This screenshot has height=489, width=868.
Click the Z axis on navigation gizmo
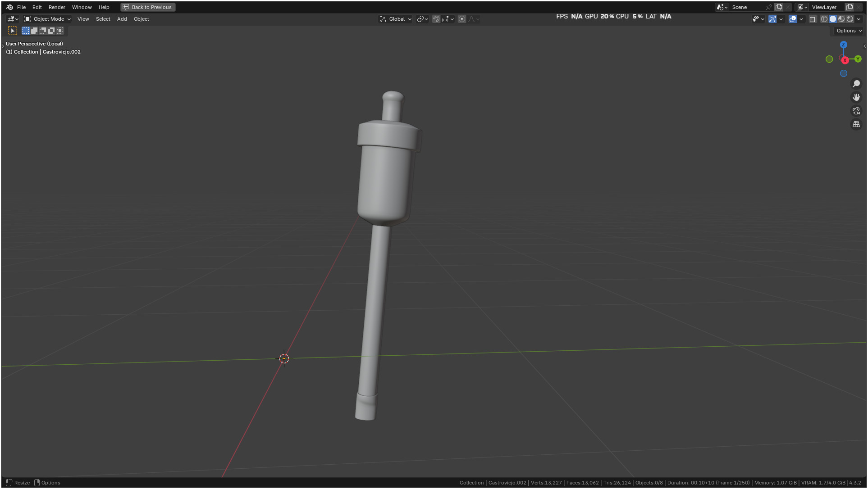(x=844, y=45)
